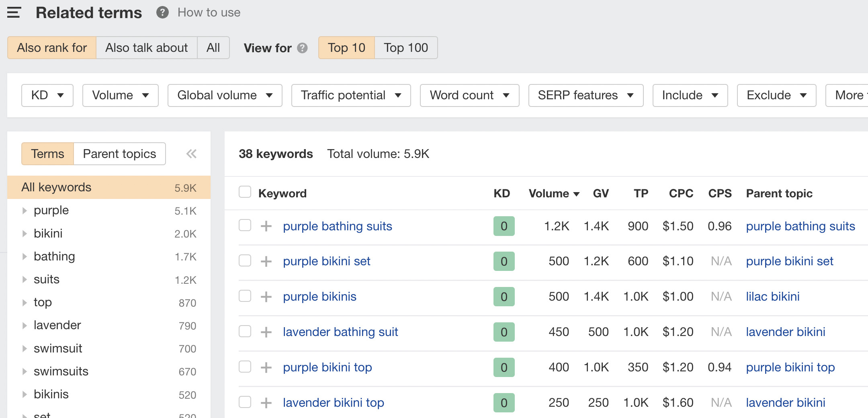Switch to the Parent topics tab
This screenshot has width=868, height=418.
[x=119, y=154]
